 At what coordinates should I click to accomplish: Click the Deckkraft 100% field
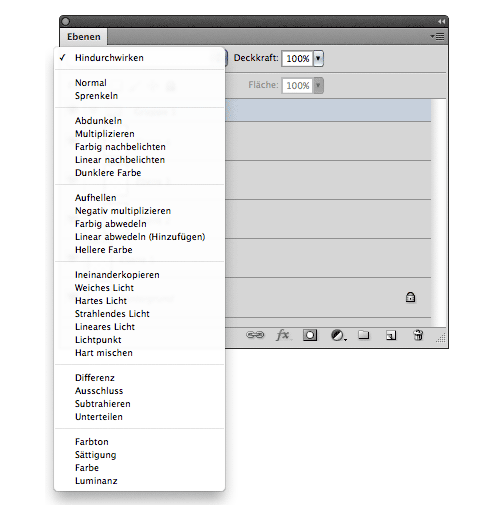click(x=297, y=59)
